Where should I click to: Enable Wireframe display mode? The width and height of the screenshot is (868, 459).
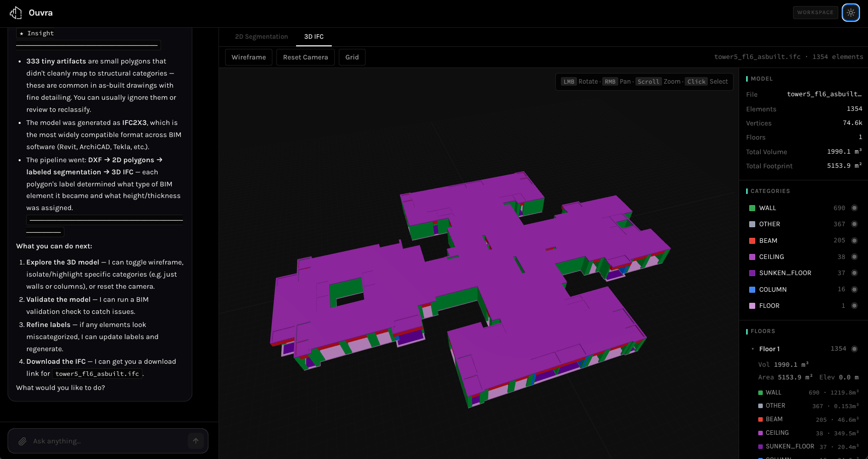[x=248, y=57]
